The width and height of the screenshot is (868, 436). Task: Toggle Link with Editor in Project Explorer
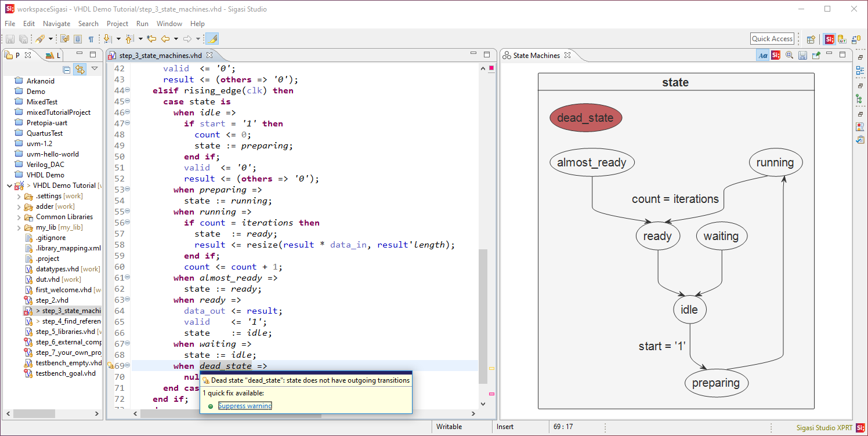(79, 70)
